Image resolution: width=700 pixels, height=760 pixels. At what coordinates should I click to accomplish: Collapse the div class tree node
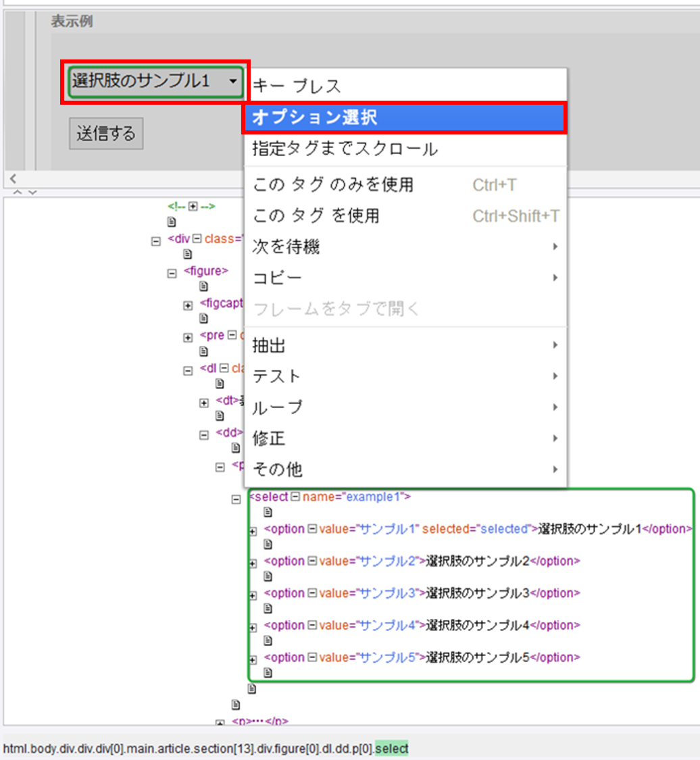(x=155, y=241)
